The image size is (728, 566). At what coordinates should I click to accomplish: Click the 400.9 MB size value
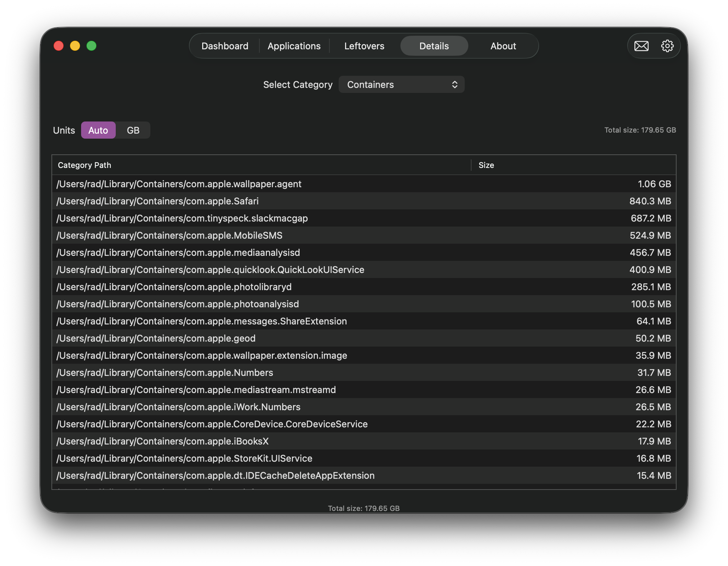(650, 270)
